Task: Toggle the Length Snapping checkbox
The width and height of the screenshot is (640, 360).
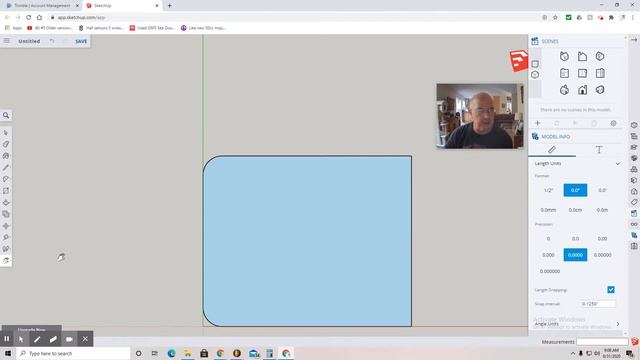Action: point(611,290)
